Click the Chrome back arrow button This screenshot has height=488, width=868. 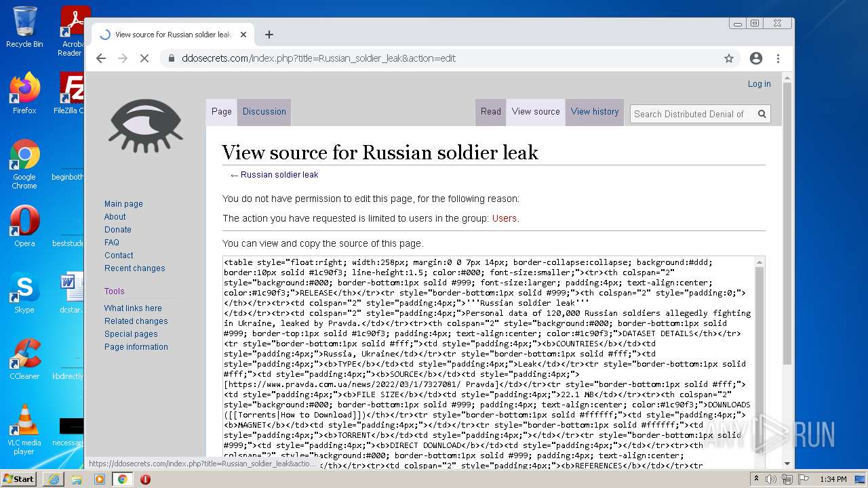(x=101, y=58)
